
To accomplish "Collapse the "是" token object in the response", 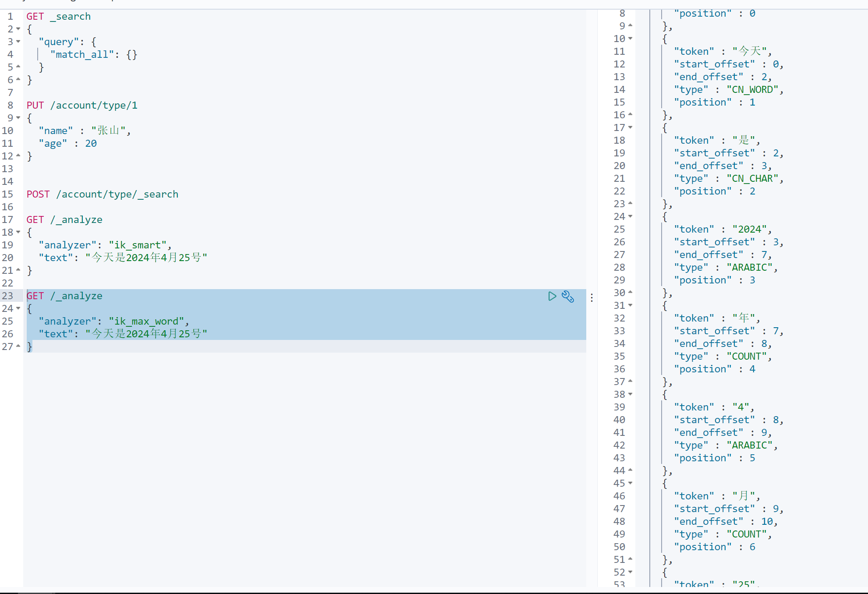I will 630,127.
